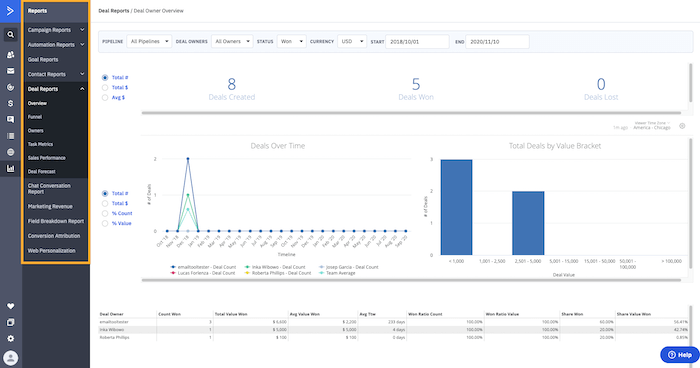Select the chart Total $ radio button
Image resolution: width=700 pixels, height=368 pixels.
[x=105, y=203]
